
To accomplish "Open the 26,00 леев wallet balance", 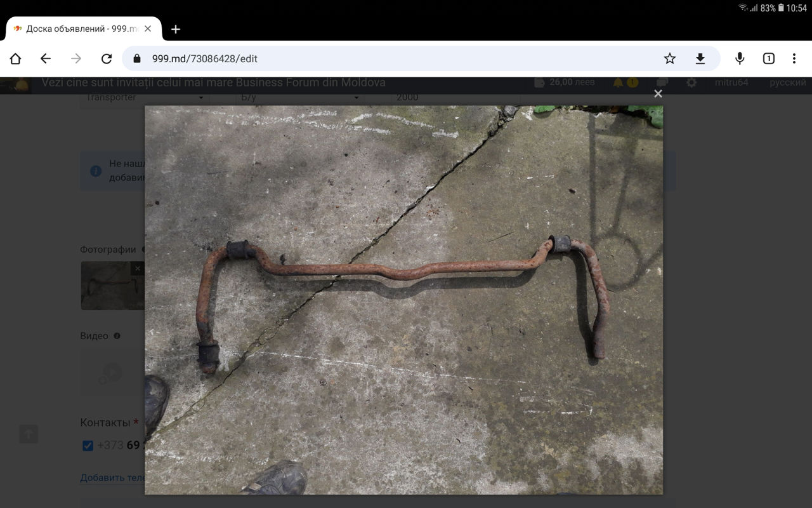I will 565,83.
